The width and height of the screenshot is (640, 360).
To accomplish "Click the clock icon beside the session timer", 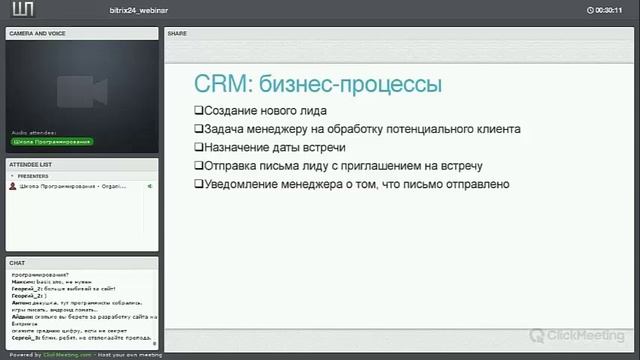I will pyautogui.click(x=590, y=10).
